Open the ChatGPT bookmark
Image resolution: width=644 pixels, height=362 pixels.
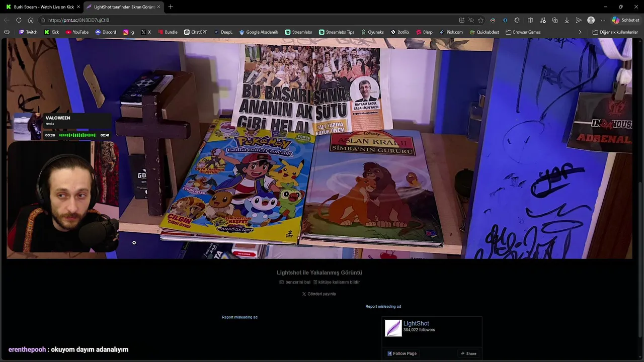pyautogui.click(x=195, y=32)
